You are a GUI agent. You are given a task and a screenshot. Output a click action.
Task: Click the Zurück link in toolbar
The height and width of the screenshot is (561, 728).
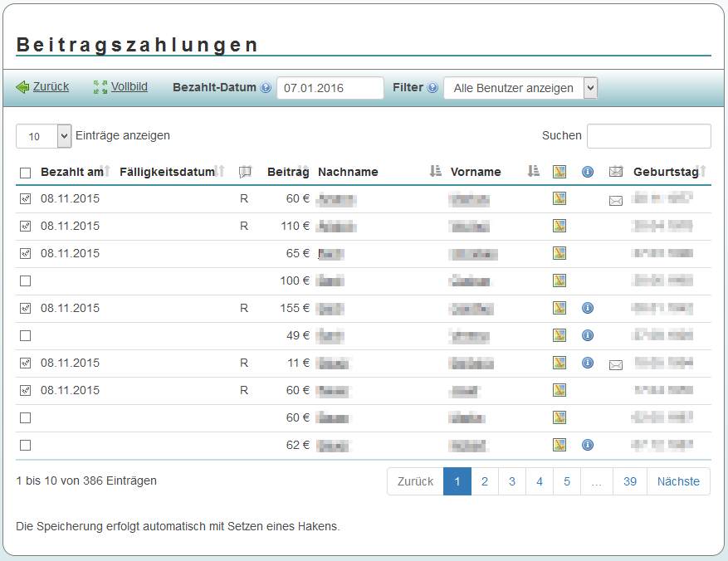coord(51,87)
